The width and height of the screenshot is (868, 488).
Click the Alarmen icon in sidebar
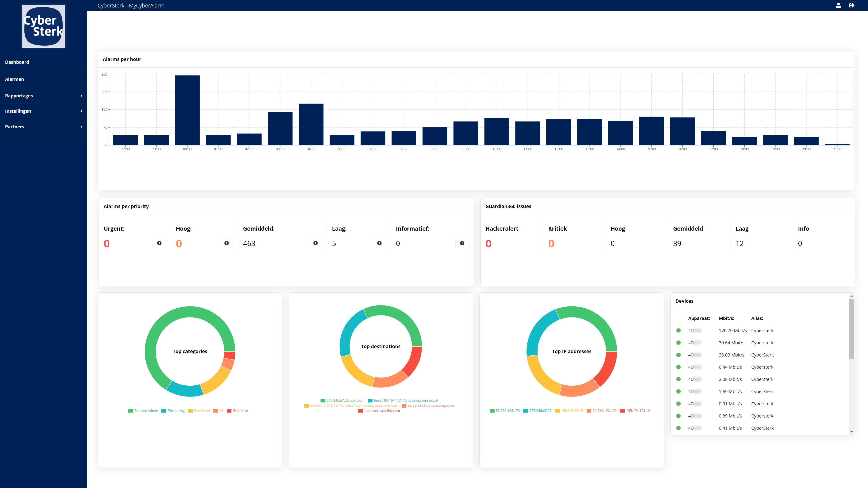pyautogui.click(x=14, y=79)
